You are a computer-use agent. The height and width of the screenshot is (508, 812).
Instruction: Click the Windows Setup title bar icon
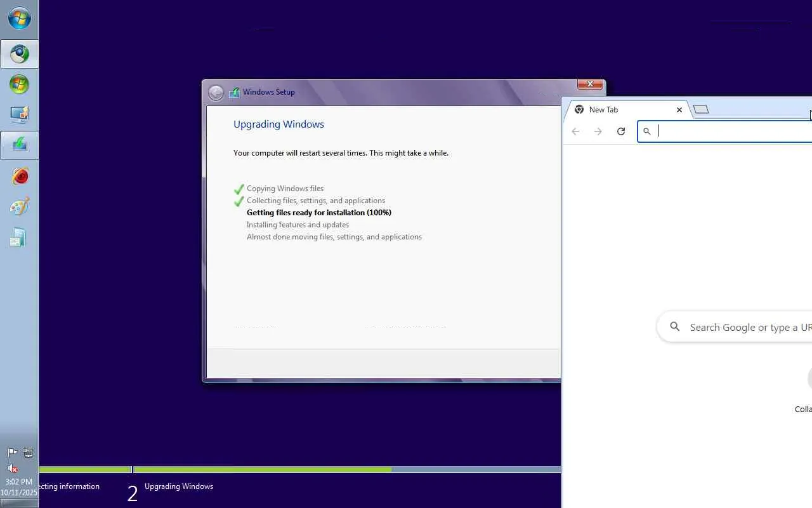[x=234, y=92]
